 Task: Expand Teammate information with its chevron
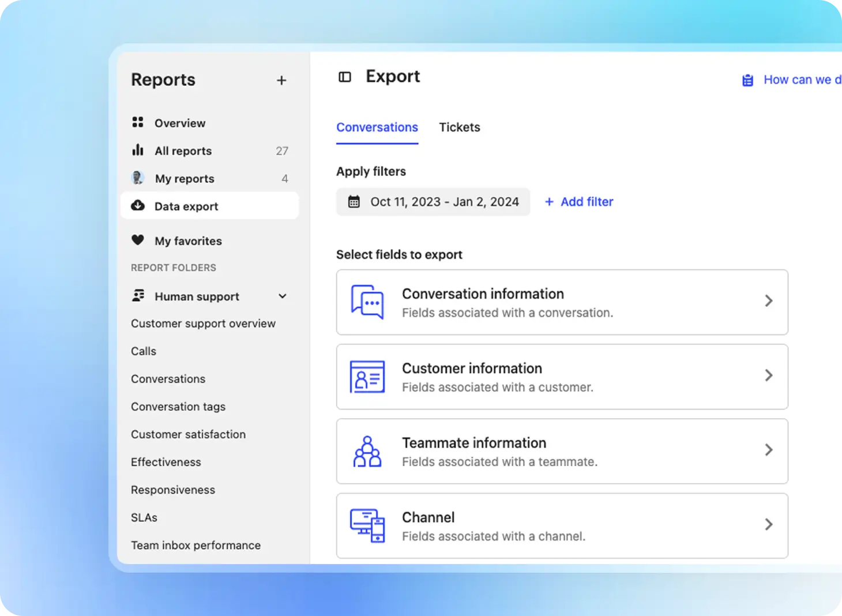[x=769, y=449]
